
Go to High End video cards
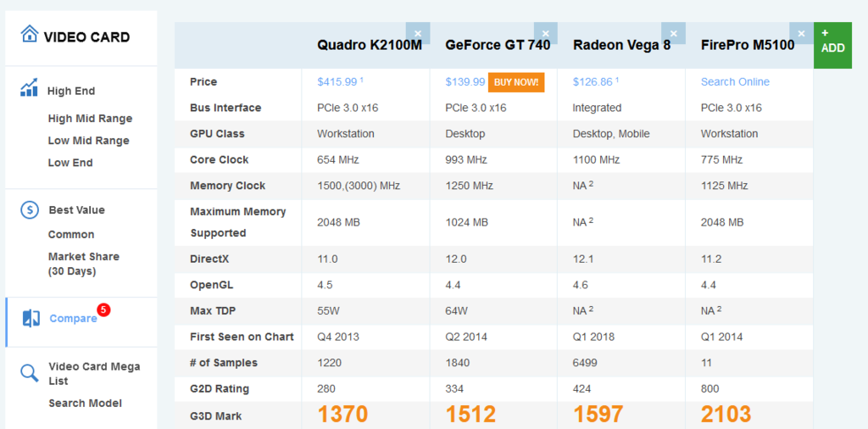[71, 91]
